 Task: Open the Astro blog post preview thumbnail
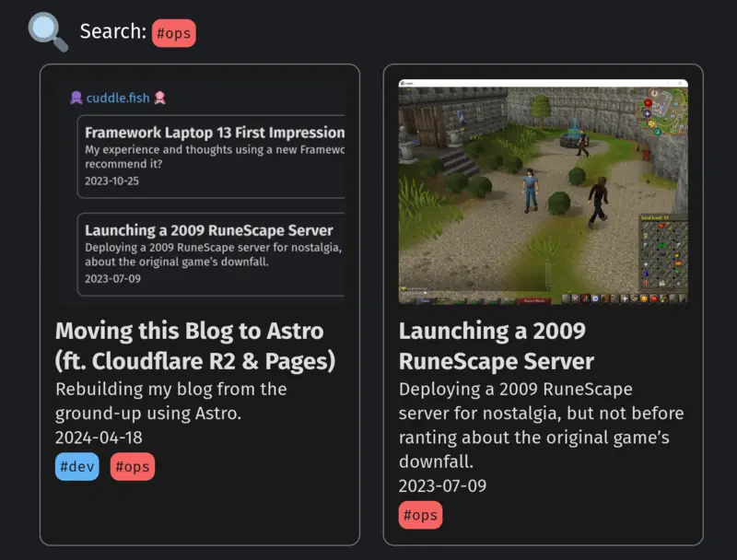click(x=200, y=192)
